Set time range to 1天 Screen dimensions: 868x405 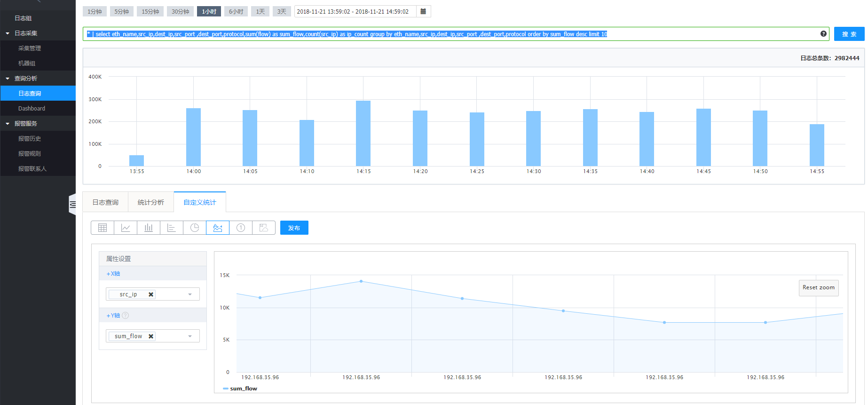point(260,11)
